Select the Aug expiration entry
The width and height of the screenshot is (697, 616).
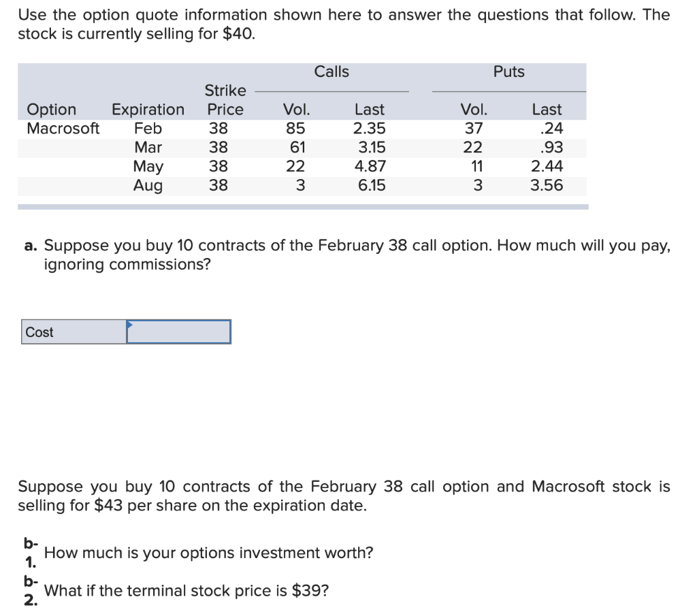click(150, 185)
